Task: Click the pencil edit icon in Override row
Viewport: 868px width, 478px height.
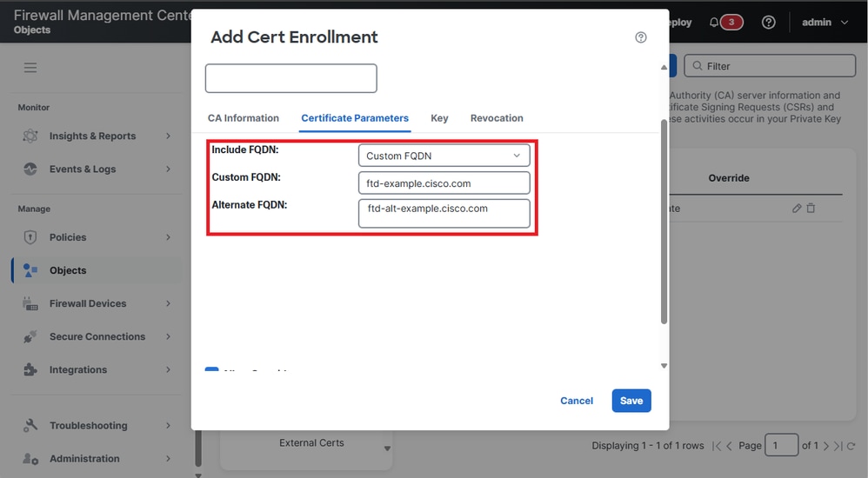Action: tap(797, 209)
